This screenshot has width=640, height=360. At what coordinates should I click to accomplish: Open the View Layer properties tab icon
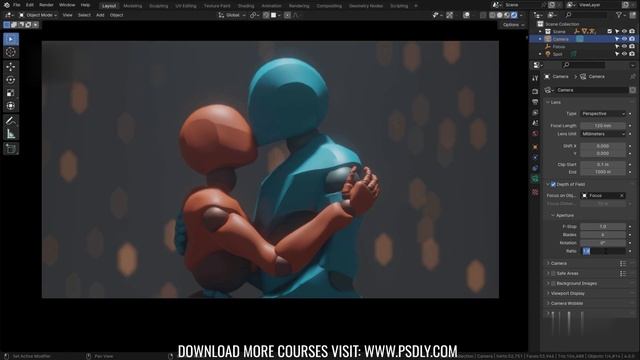tap(535, 113)
